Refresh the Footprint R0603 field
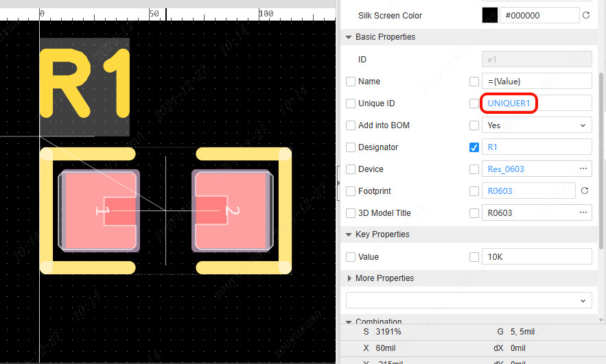This screenshot has height=364, width=606. tap(585, 191)
